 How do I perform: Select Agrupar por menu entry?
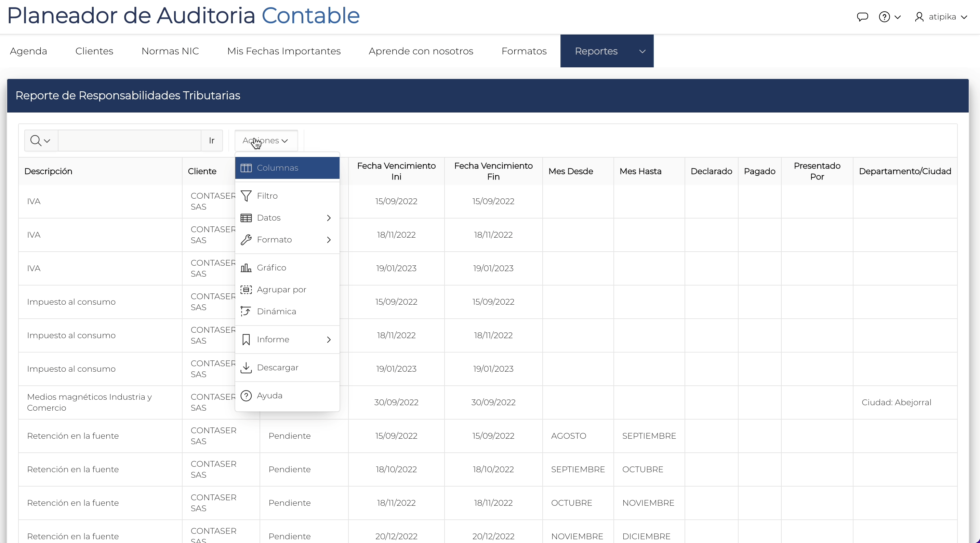[x=287, y=290]
